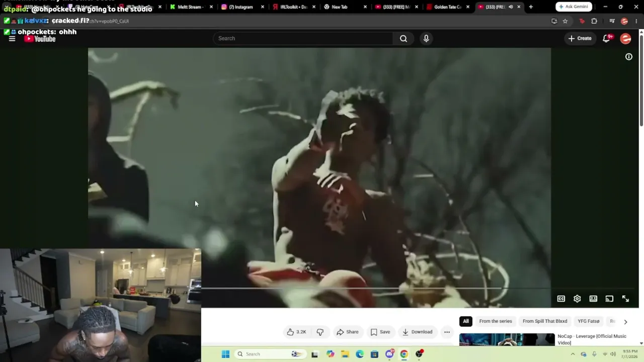Click the Ask Gemini button
644x362 pixels.
click(x=574, y=7)
